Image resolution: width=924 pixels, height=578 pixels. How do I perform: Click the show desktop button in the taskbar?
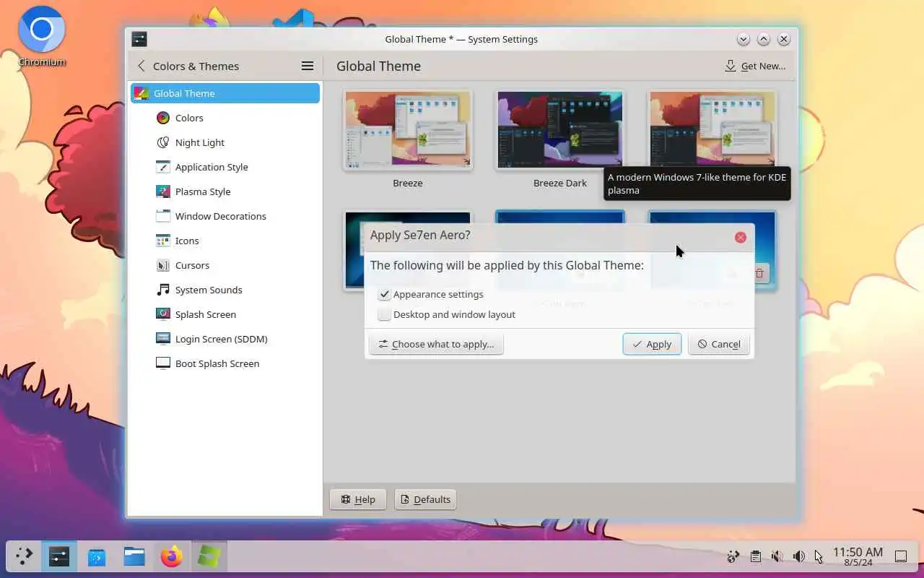pyautogui.click(x=901, y=556)
